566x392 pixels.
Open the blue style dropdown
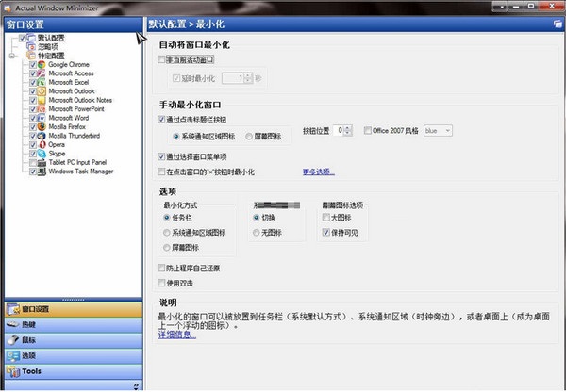pyautogui.click(x=438, y=131)
